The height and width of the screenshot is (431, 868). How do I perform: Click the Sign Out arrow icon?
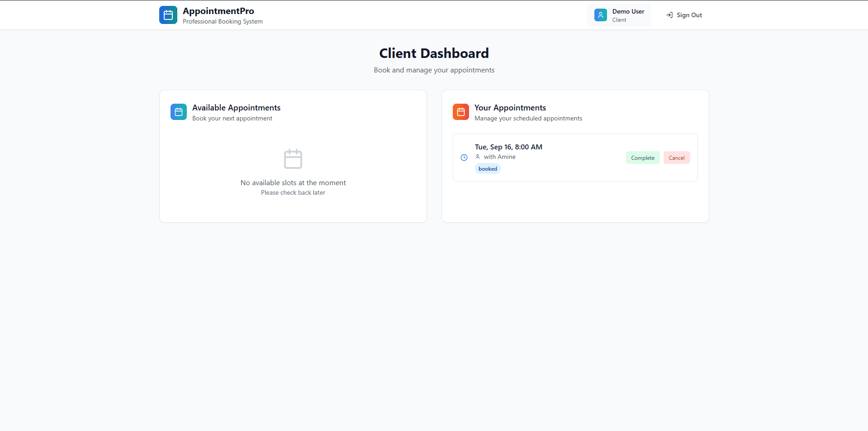(669, 15)
